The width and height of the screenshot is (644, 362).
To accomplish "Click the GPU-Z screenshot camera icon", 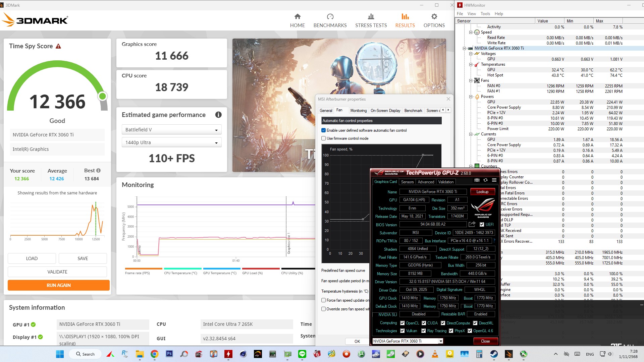I will pyautogui.click(x=477, y=180).
